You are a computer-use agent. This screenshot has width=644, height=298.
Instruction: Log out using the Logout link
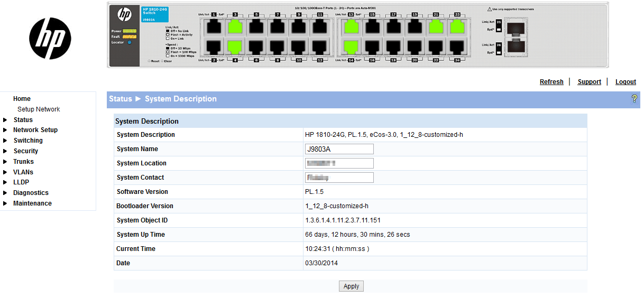coord(625,82)
